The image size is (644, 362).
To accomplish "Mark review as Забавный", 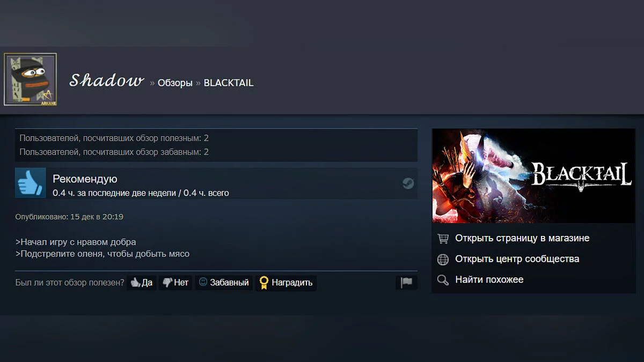I will click(x=224, y=283).
